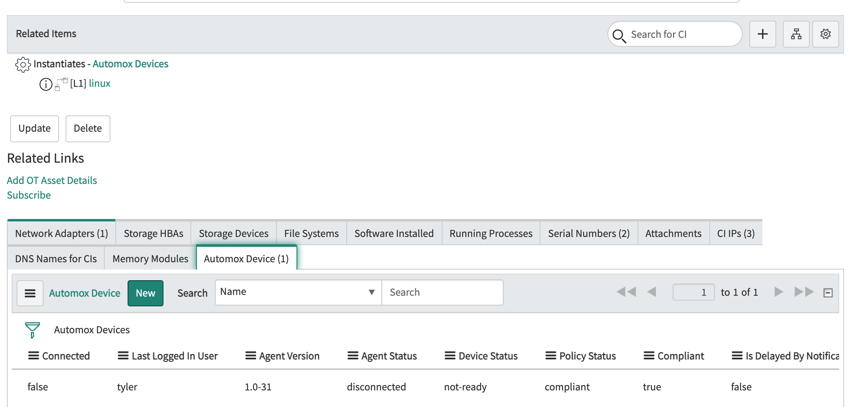This screenshot has width=850, height=407.
Task: Open the Agent Status column menu
Action: (x=353, y=356)
